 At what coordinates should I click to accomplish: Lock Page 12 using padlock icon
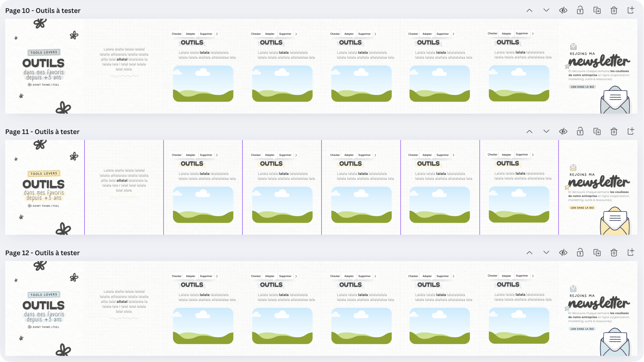tap(580, 252)
